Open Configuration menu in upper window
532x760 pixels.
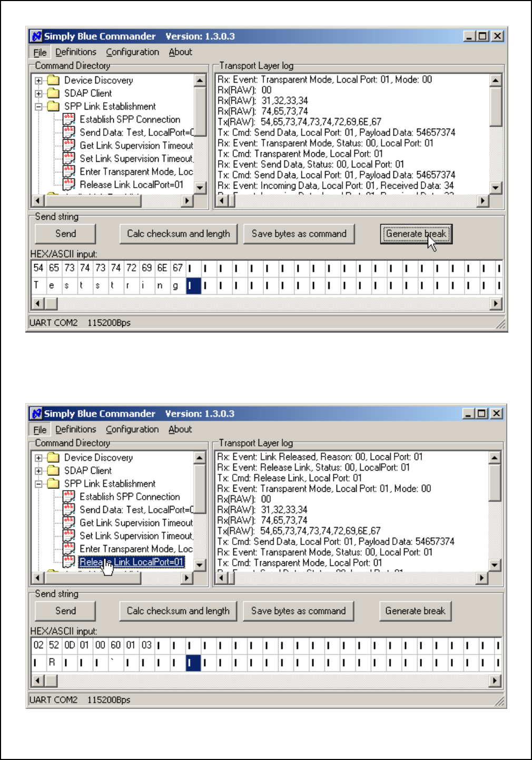pos(132,52)
